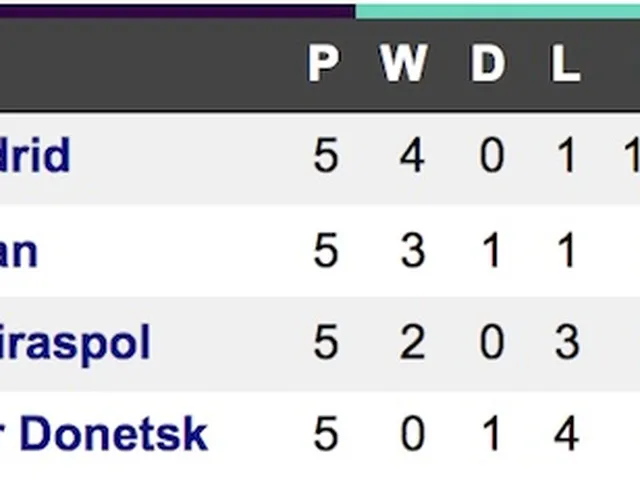Select Madrid's wins cell showing 4
The height and width of the screenshot is (480, 640).
click(x=412, y=157)
